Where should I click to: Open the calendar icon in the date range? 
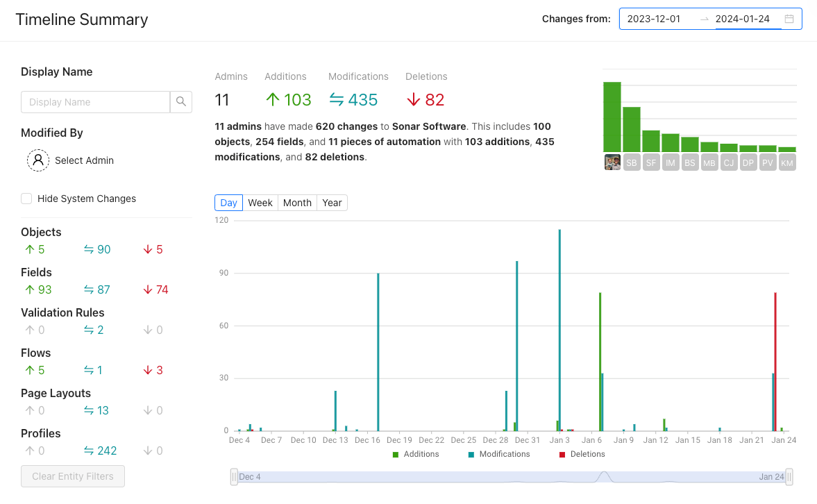pyautogui.click(x=789, y=19)
